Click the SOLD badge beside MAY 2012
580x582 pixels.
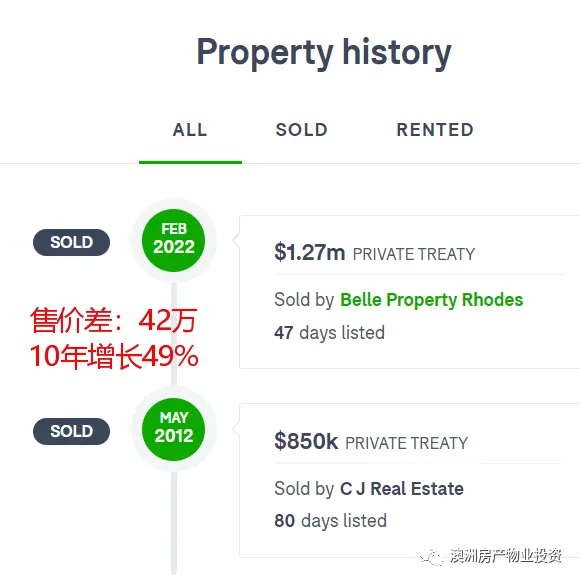(x=71, y=431)
